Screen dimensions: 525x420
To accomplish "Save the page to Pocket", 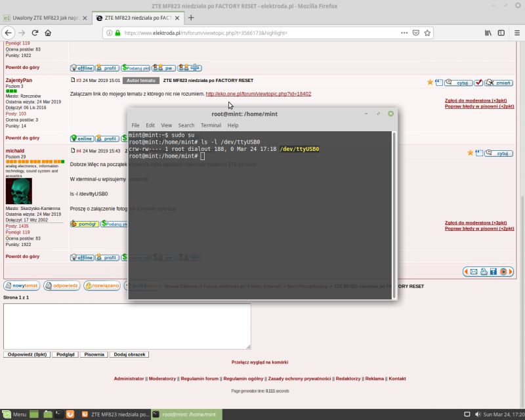I will point(416,33).
